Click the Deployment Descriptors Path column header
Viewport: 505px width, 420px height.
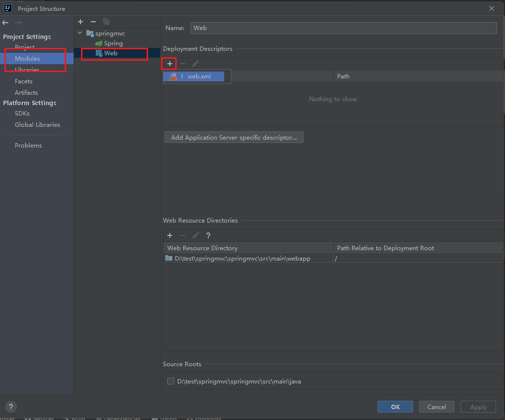pos(418,76)
